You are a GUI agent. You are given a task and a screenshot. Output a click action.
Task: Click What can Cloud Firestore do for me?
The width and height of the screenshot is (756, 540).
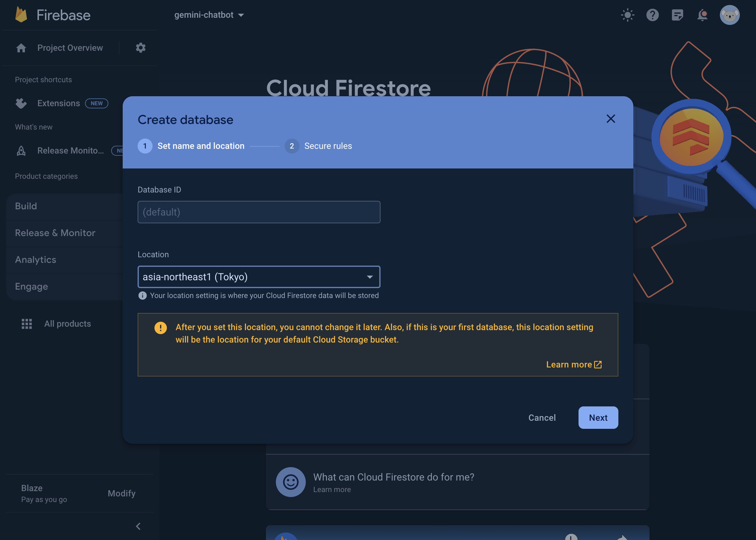394,477
